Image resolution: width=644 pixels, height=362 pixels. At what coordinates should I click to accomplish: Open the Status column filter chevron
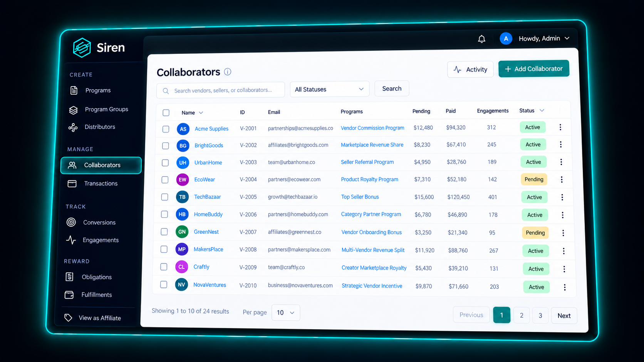[542, 110]
